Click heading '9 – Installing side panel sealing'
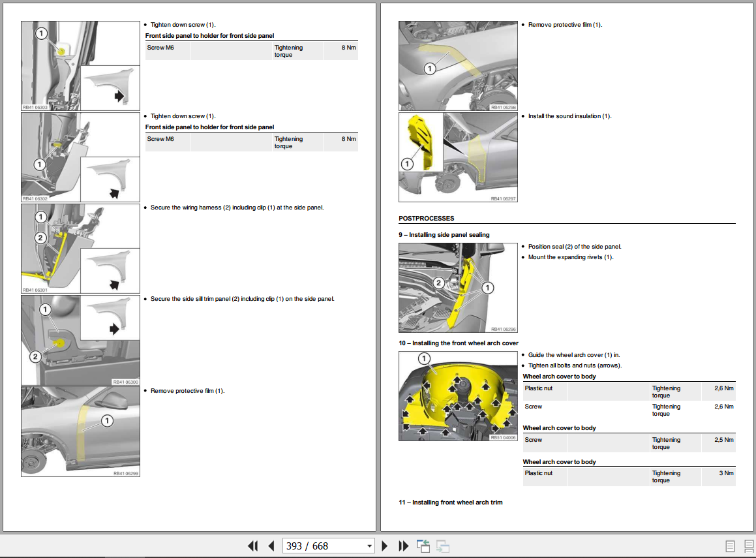756x558 pixels. (444, 235)
